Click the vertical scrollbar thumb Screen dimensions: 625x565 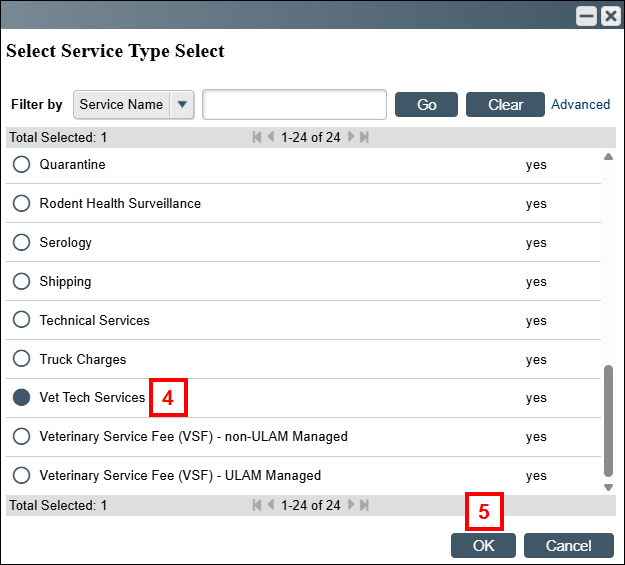click(x=608, y=421)
